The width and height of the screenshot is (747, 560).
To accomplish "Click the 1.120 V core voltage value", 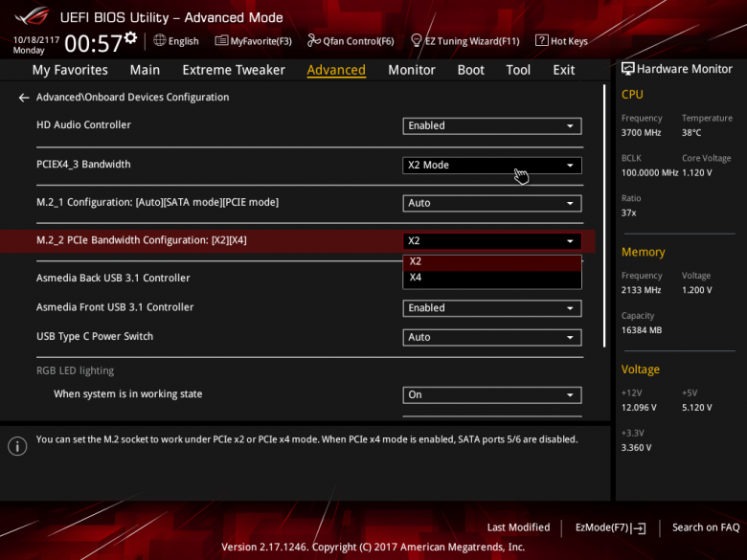I will pyautogui.click(x=696, y=173).
